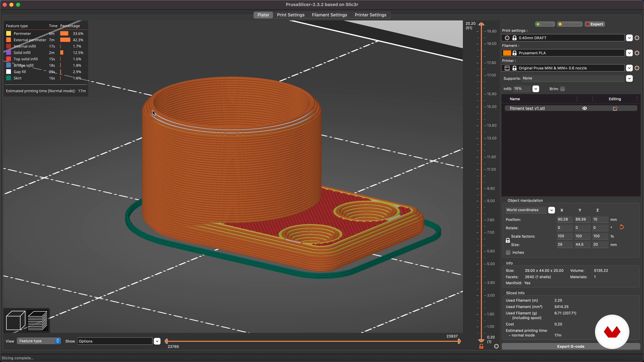
Task: Click the Export G-code button
Action: 571,347
